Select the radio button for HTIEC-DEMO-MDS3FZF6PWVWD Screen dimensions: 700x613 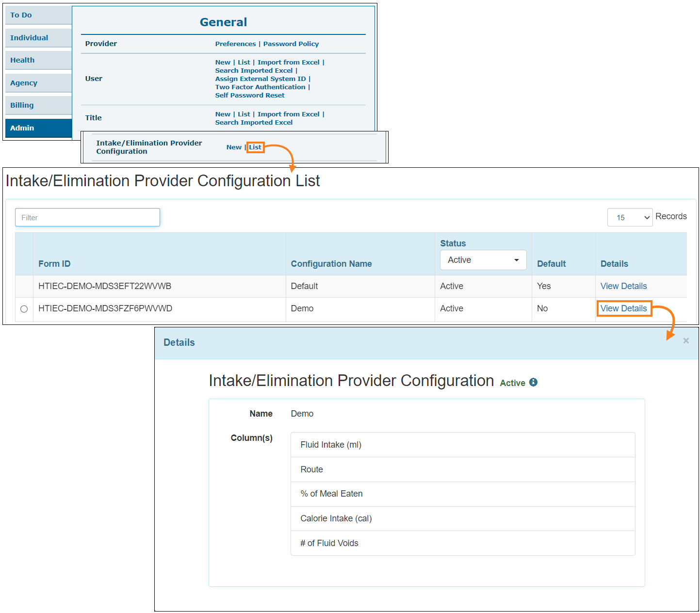(24, 309)
